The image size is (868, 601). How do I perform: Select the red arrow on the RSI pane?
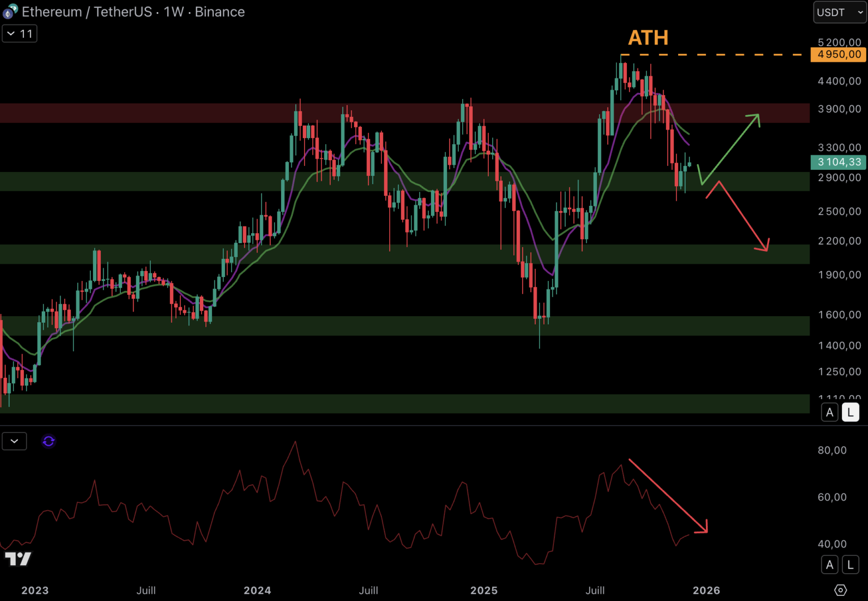[x=668, y=495]
